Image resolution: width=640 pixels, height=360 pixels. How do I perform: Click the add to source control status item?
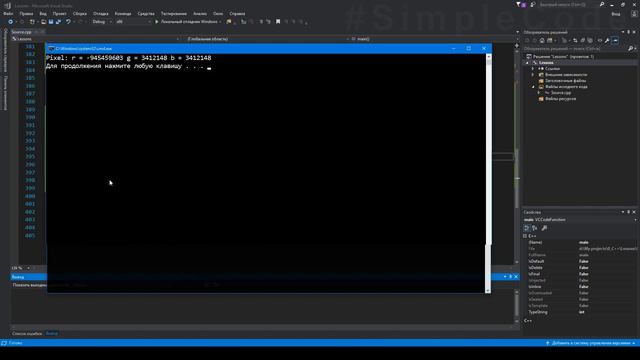(591, 343)
